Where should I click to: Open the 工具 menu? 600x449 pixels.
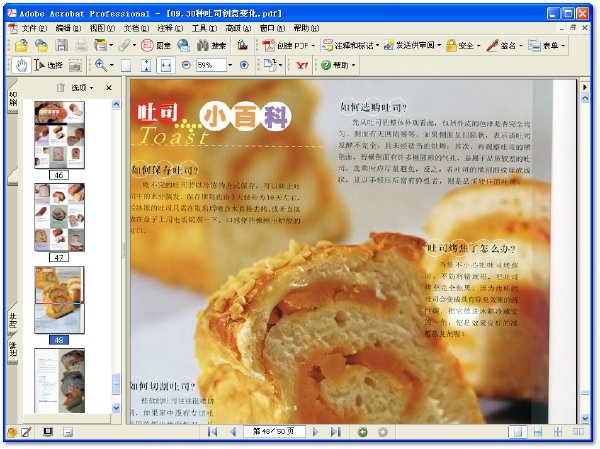[x=204, y=28]
